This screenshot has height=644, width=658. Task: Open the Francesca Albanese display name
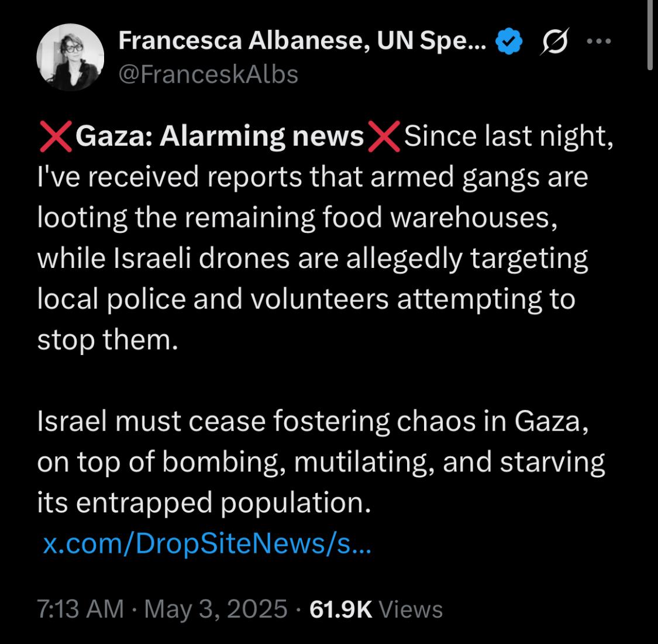point(302,41)
